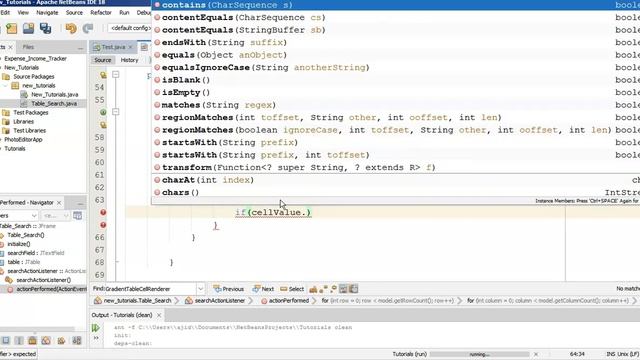
Task: Close the Projects panel tab
Action: (x=11, y=47)
